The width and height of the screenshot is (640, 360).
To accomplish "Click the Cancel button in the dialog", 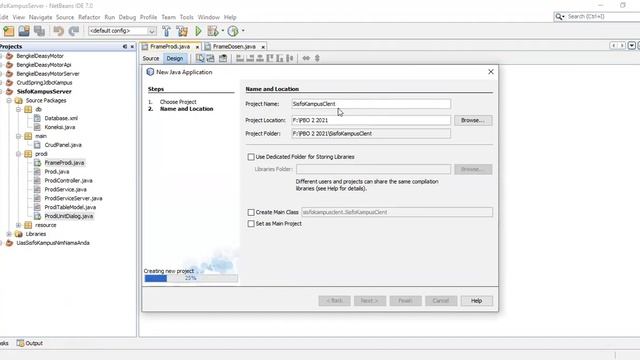I will [441, 301].
